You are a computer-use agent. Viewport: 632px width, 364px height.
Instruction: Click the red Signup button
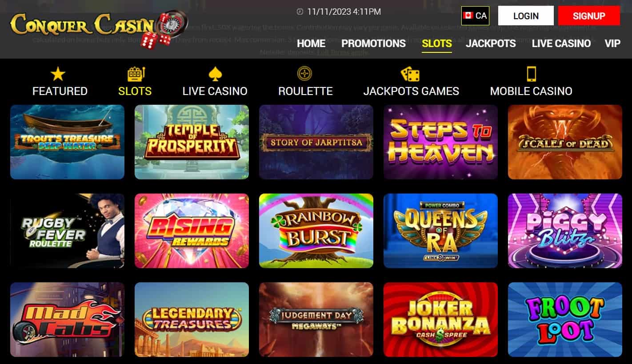tap(589, 16)
